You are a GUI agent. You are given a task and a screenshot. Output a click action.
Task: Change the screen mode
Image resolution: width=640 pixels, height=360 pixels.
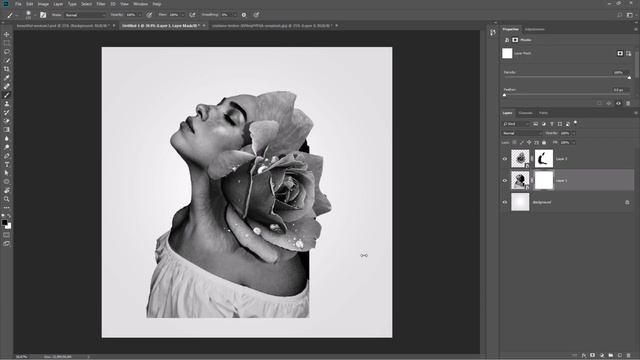[7, 243]
